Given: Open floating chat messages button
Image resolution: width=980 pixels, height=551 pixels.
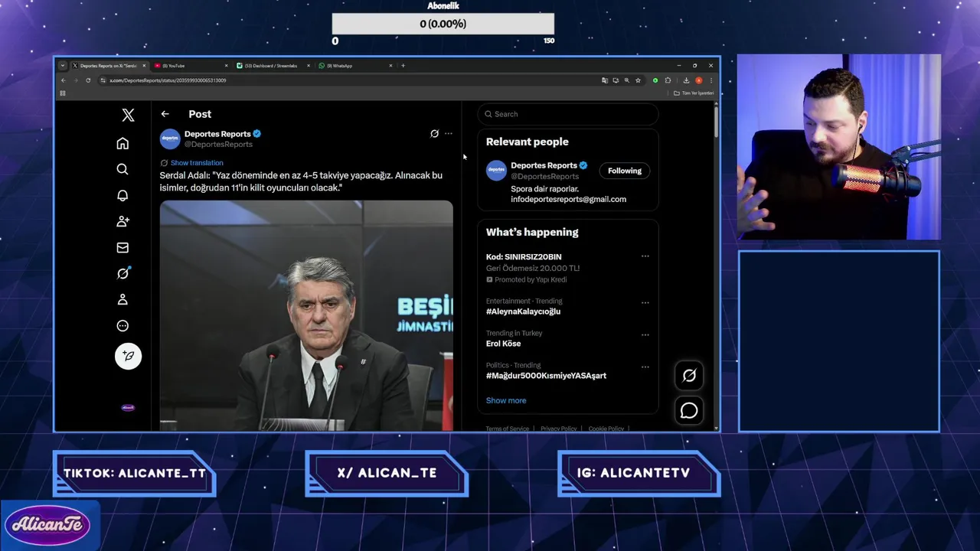Looking at the screenshot, I should (689, 411).
